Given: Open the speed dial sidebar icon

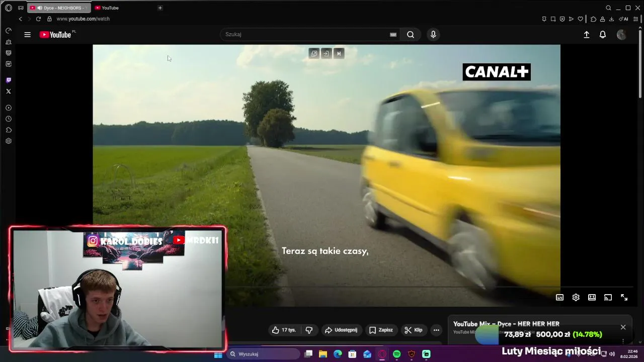Looking at the screenshot, I should (9, 31).
